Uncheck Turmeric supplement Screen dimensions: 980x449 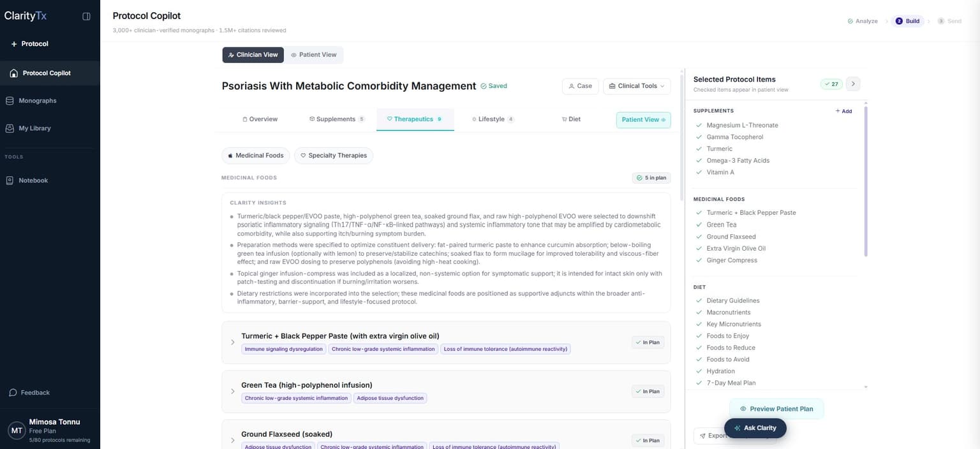pos(699,149)
